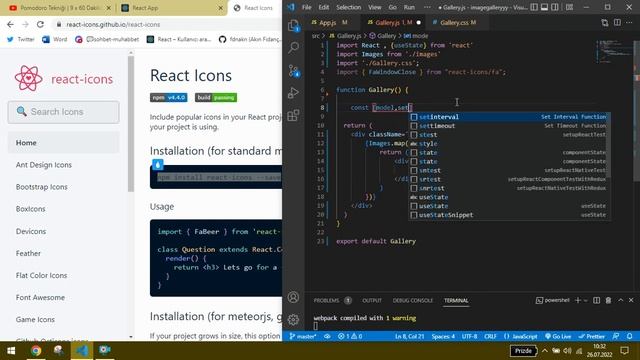Image resolution: width=640 pixels, height=360 pixels.
Task: Open the File menu
Action: point(307,7)
